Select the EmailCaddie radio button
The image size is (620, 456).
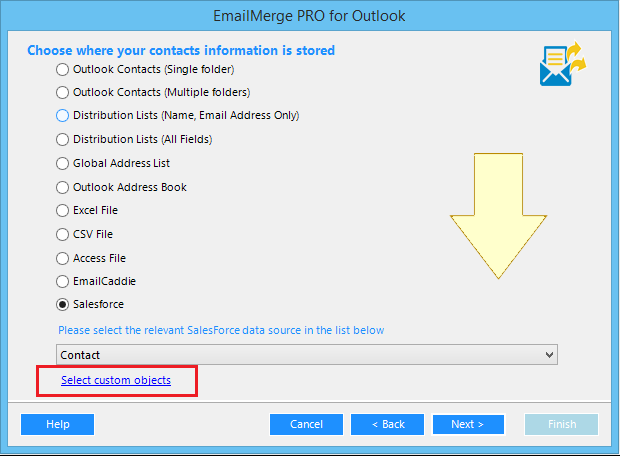(63, 281)
